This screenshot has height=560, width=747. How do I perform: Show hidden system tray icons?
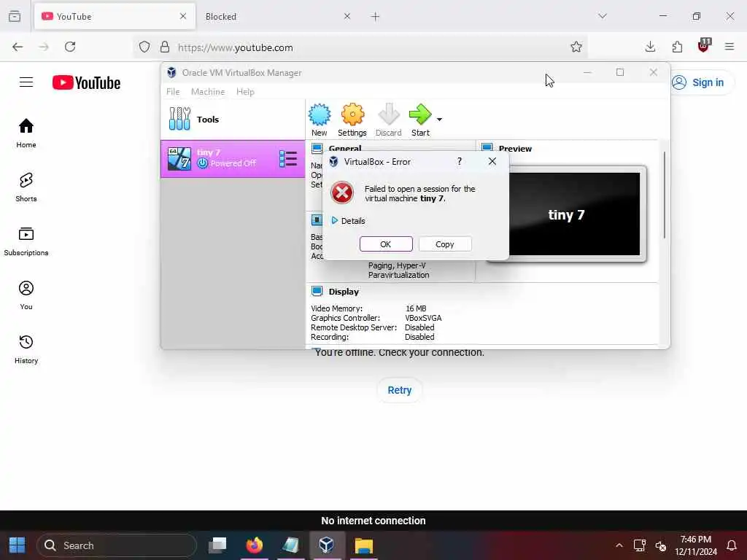click(x=619, y=545)
